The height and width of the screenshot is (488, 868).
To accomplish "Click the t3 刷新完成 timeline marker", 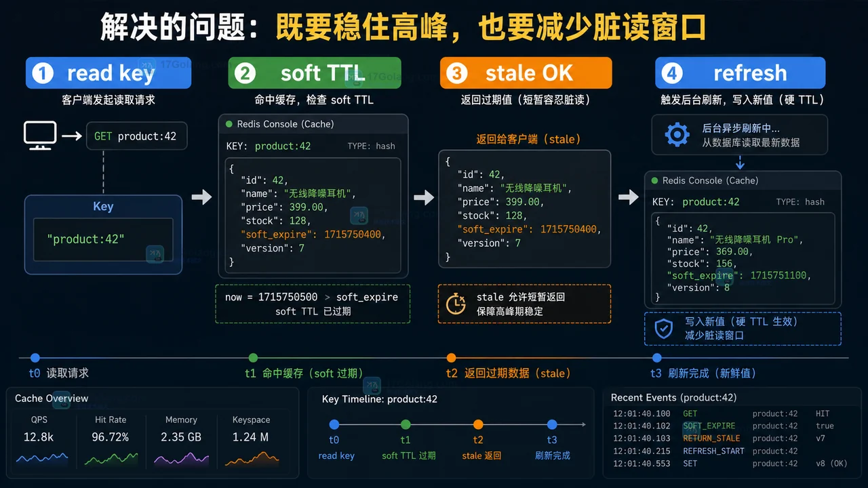I will [x=656, y=358].
